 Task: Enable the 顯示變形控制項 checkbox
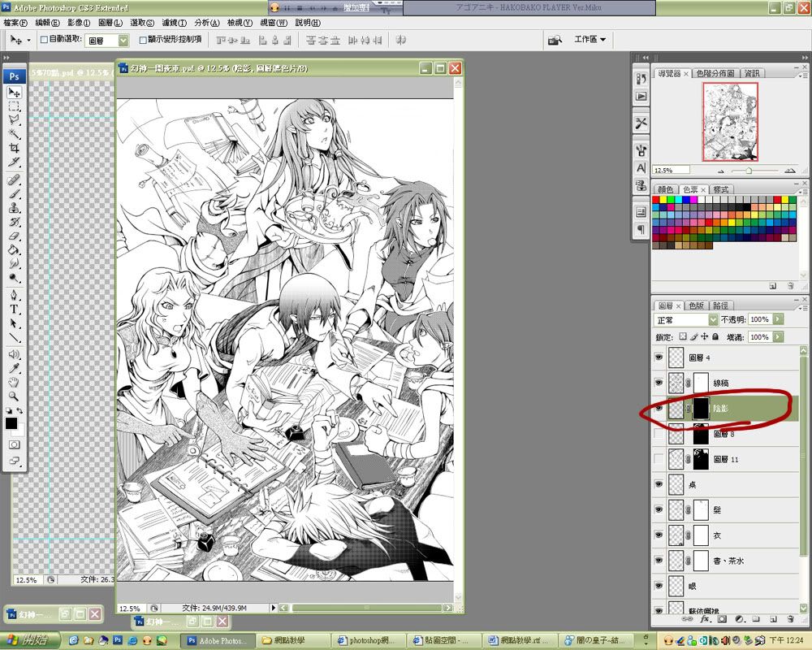pyautogui.click(x=143, y=39)
